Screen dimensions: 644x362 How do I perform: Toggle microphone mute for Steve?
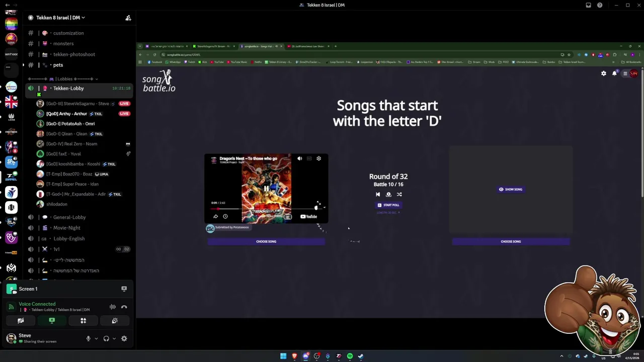pyautogui.click(x=88, y=338)
